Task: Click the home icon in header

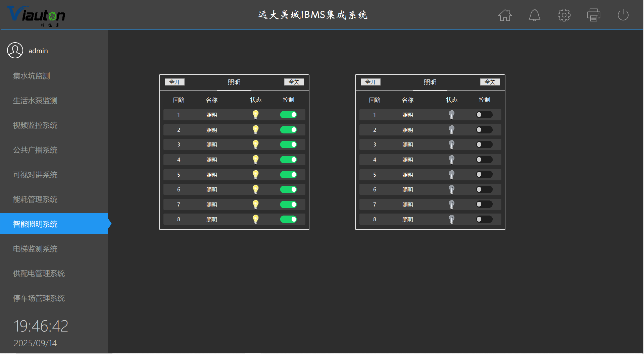Action: pos(505,15)
